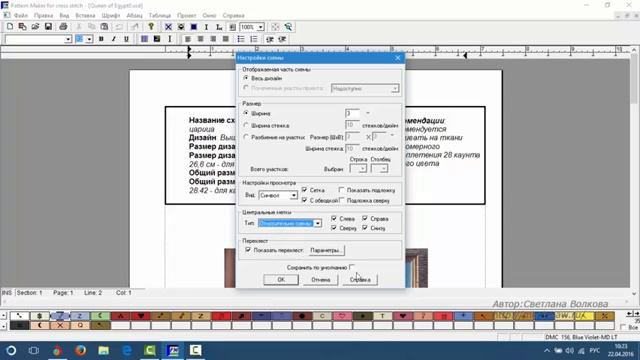This screenshot has width=640, height=360.
Task: Select the 'Весь дизайн' radio button
Action: coord(246,78)
